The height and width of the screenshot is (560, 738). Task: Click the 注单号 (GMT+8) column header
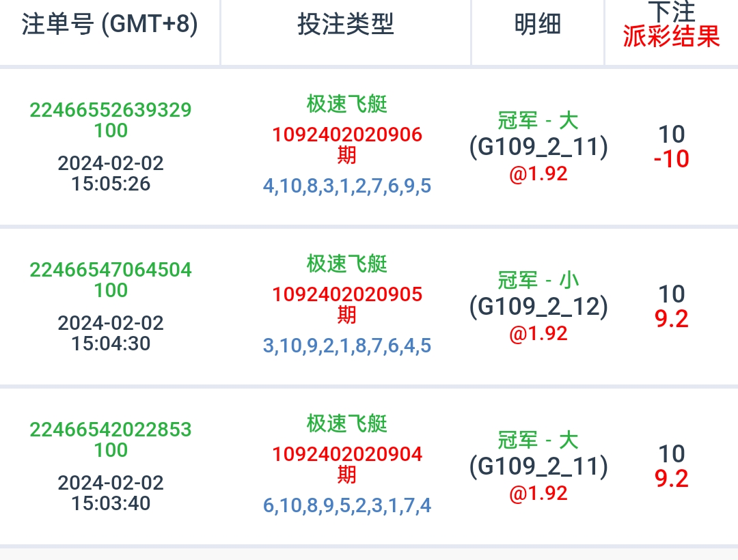click(110, 25)
